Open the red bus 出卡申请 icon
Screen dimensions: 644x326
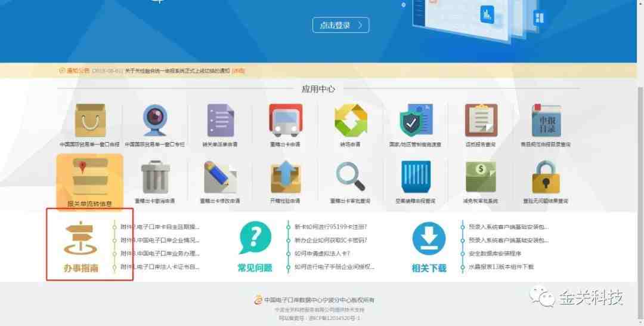(285, 121)
